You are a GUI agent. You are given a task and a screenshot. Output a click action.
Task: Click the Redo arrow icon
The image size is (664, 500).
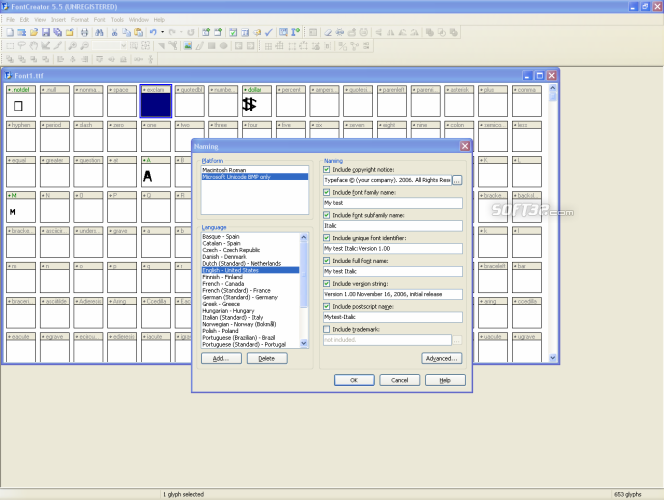[x=172, y=32]
